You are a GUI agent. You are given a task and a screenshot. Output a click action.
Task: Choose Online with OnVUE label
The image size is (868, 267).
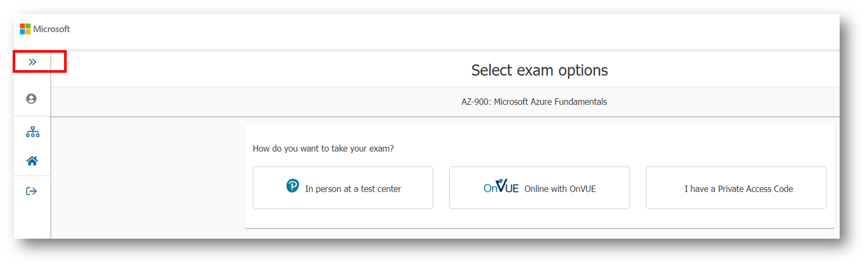(x=560, y=189)
